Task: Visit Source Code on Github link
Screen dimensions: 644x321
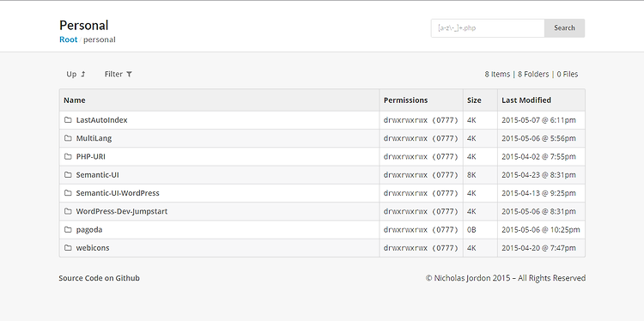Action: (x=99, y=278)
